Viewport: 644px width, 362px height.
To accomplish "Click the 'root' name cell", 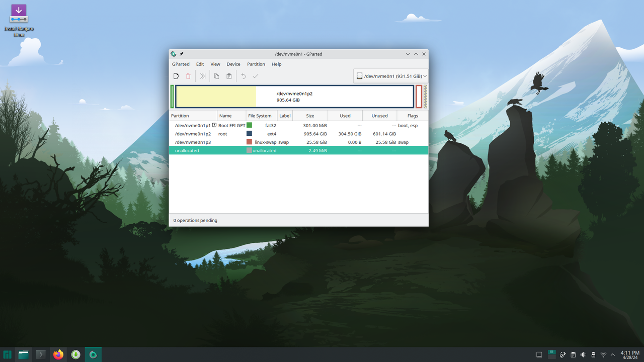I will 223,134.
